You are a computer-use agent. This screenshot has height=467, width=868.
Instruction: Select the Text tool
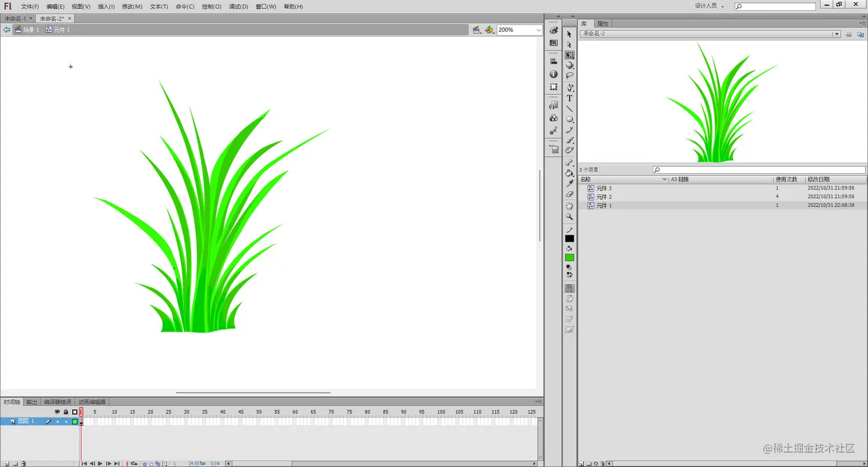click(569, 98)
